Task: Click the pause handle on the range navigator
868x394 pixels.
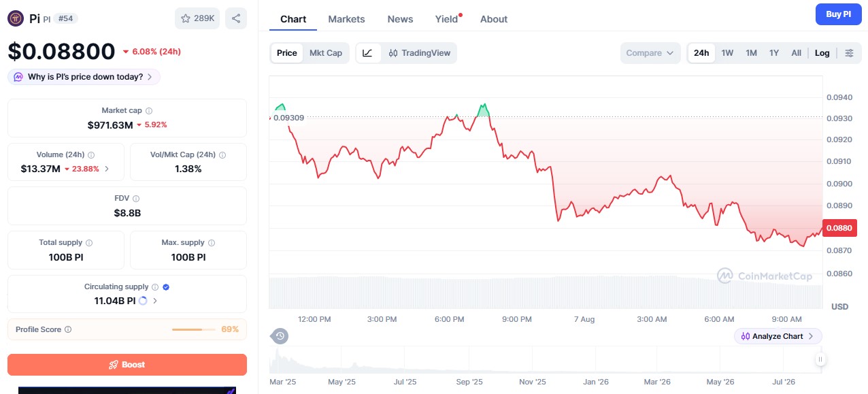Action: coord(821,359)
